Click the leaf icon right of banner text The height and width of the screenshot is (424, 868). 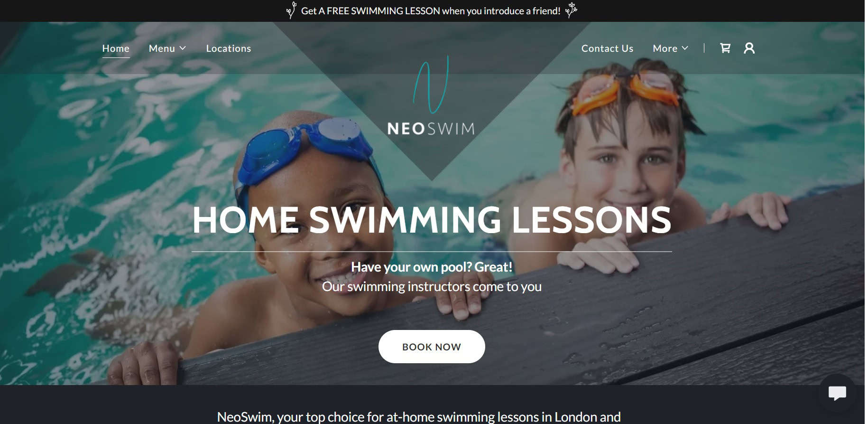pyautogui.click(x=571, y=10)
